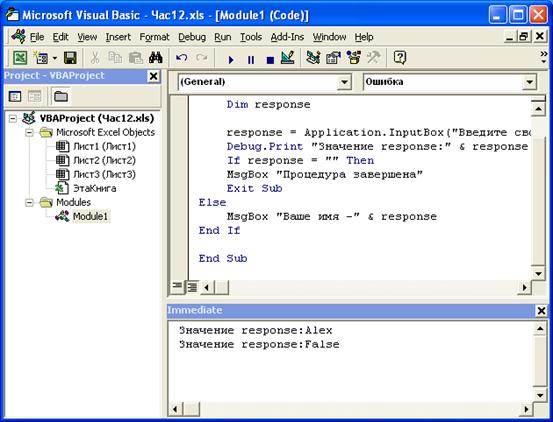Select ЭтаКнига in project tree
Viewport: 553px width, 422px height.
coord(86,188)
